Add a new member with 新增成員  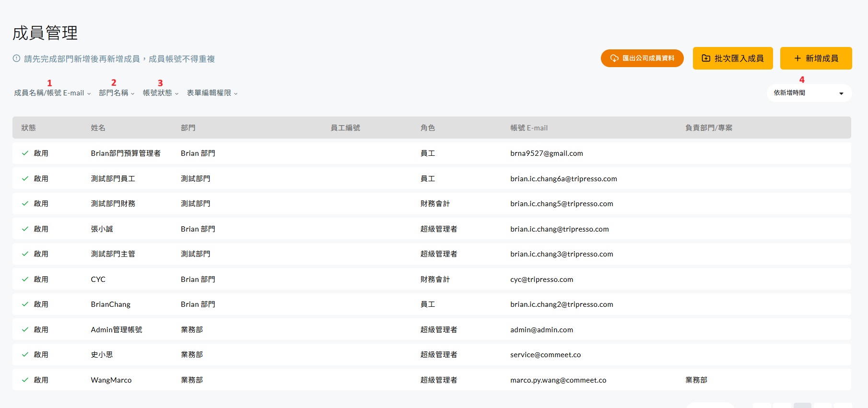(816, 58)
